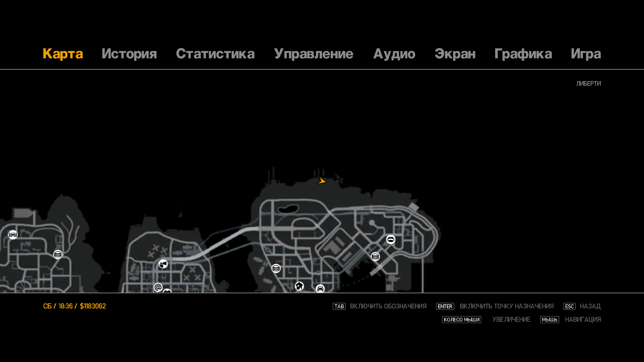Click the safehouse icon on the map

(299, 286)
